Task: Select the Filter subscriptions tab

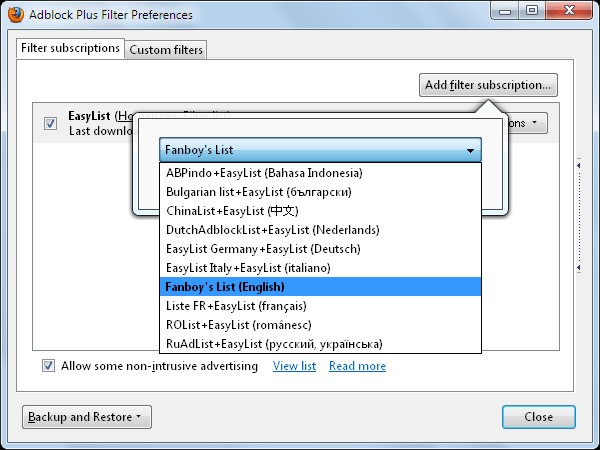Action: [71, 48]
